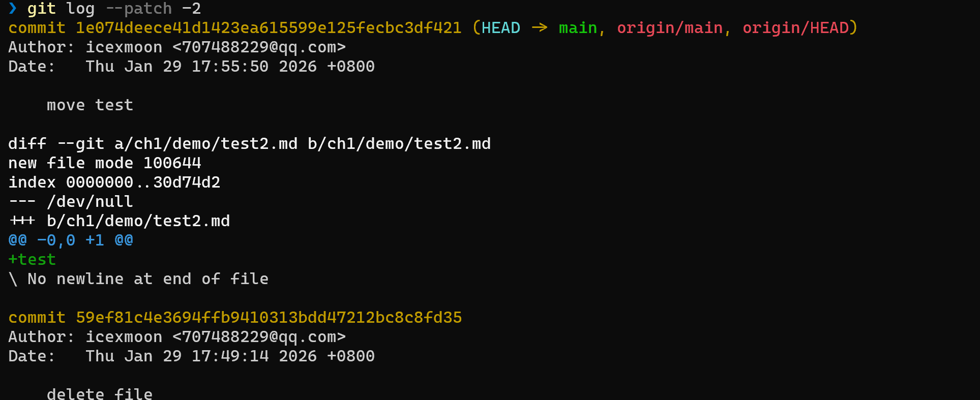Click the "delete file" commit message
Image resolution: width=980 pixels, height=400 pixels.
coord(100,394)
